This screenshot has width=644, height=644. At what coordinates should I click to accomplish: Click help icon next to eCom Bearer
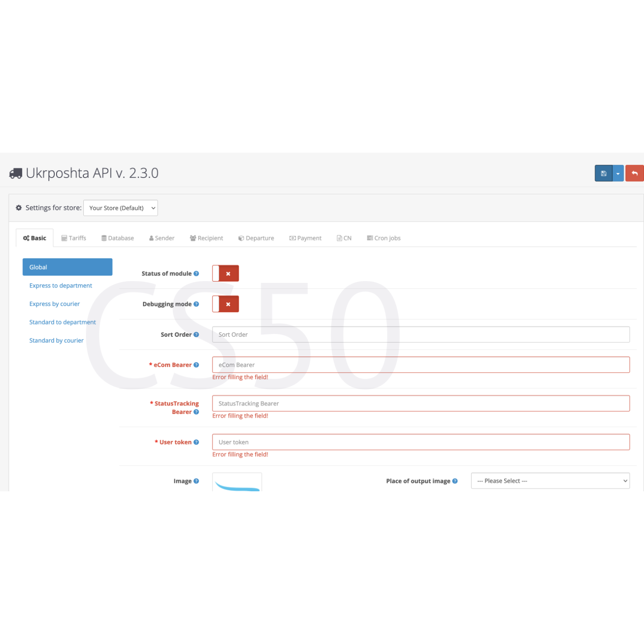click(x=196, y=365)
